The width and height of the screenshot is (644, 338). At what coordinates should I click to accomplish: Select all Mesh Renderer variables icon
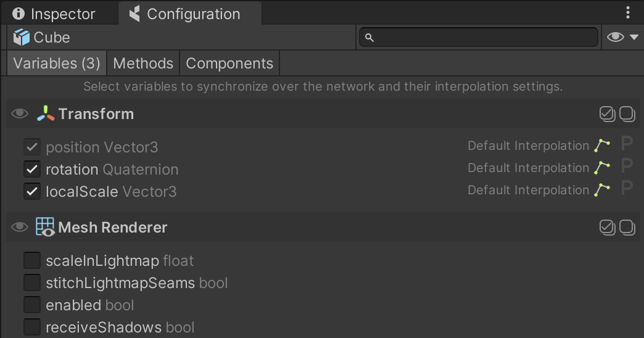click(607, 228)
